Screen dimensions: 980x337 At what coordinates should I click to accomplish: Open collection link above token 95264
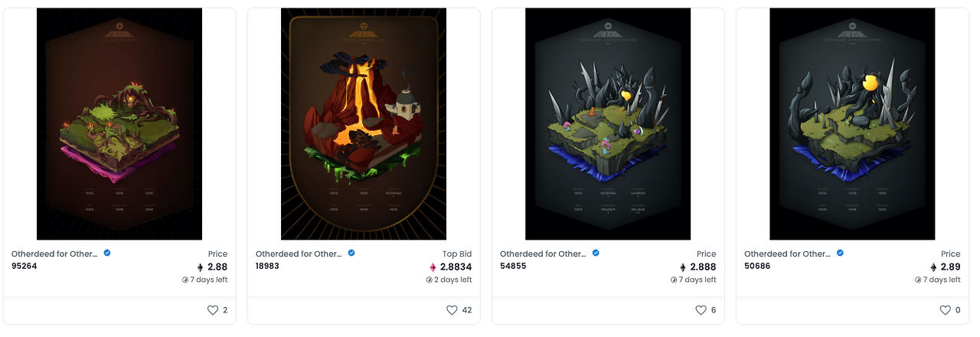click(x=55, y=254)
